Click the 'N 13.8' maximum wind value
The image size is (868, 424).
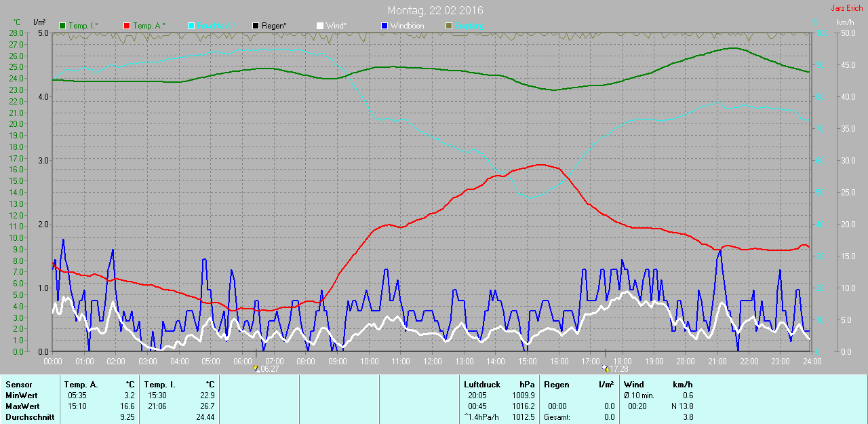pos(682,406)
